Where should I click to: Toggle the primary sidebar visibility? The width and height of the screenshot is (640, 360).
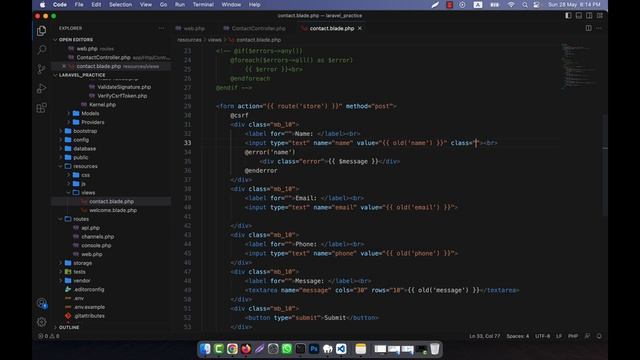tap(568, 16)
